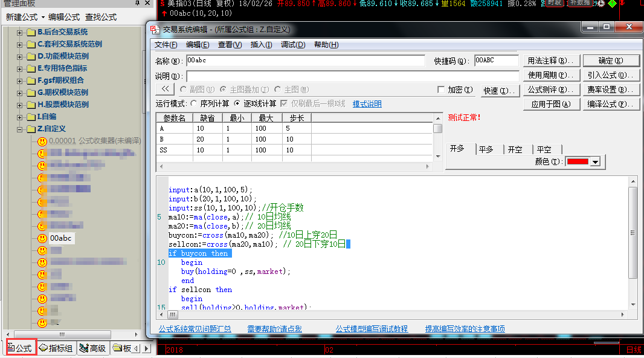Viewport: 644px width, 358px height.
Task: Enable the 加密 checkbox
Action: click(441, 89)
